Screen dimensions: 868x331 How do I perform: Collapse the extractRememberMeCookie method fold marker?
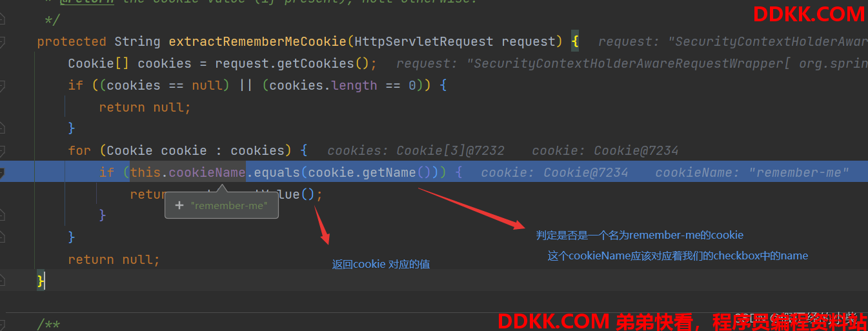pyautogui.click(x=2, y=42)
